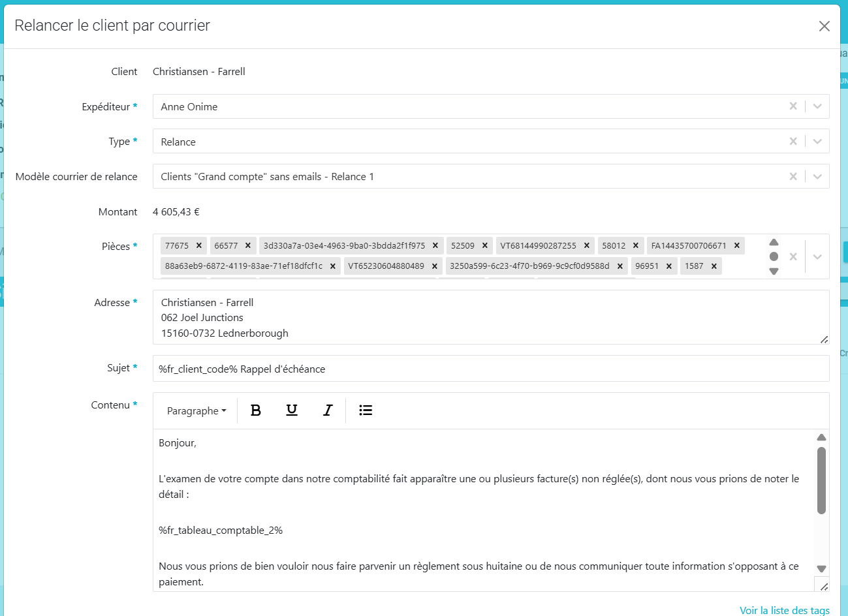Remove the VT65230604880489 tag
Screen dimensions: 848x616
435,266
